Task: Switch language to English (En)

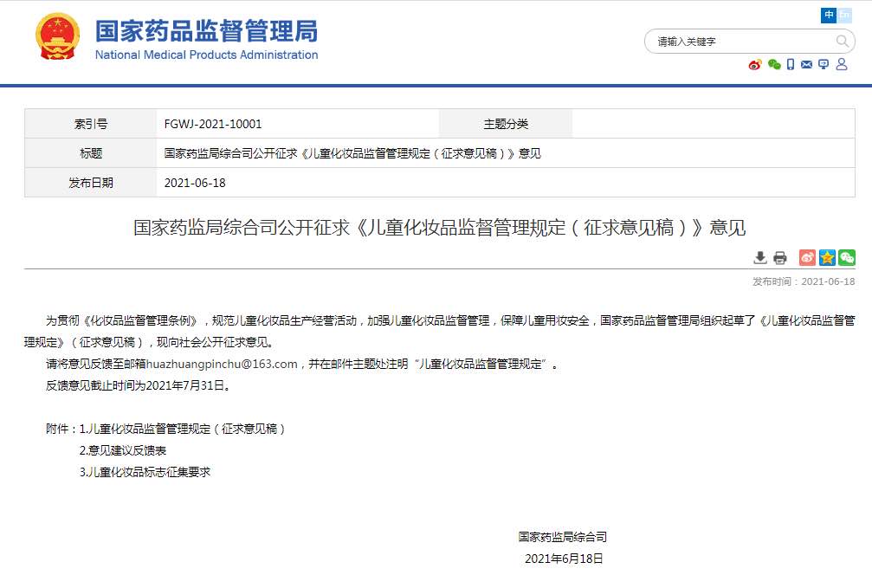Action: pyautogui.click(x=844, y=16)
